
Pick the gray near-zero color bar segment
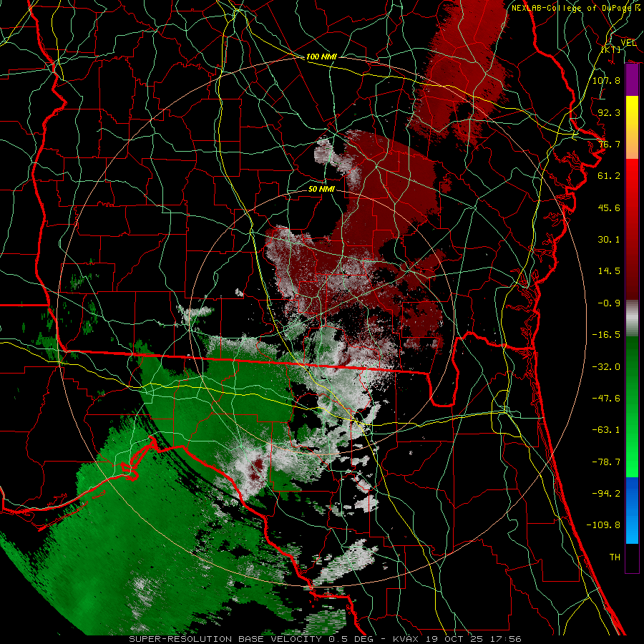(632, 318)
